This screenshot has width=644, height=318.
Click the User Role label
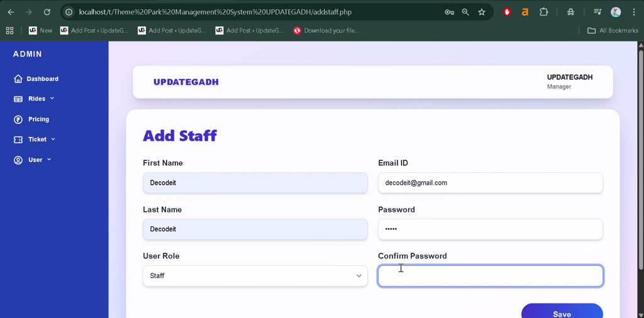click(x=161, y=256)
